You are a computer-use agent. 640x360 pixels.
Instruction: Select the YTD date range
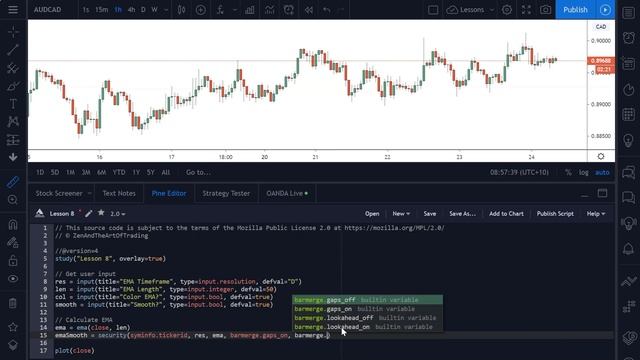(119, 172)
